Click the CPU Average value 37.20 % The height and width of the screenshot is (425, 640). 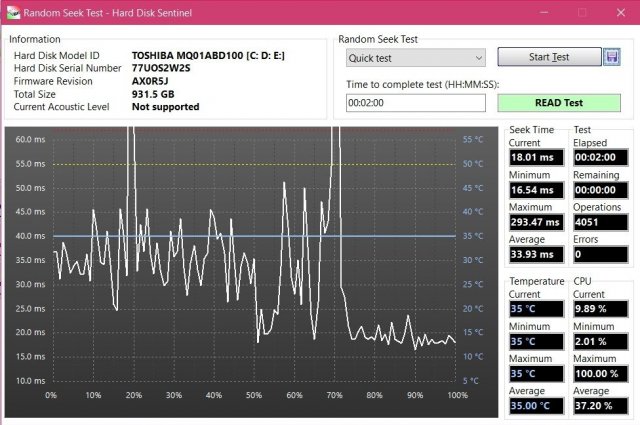click(599, 404)
